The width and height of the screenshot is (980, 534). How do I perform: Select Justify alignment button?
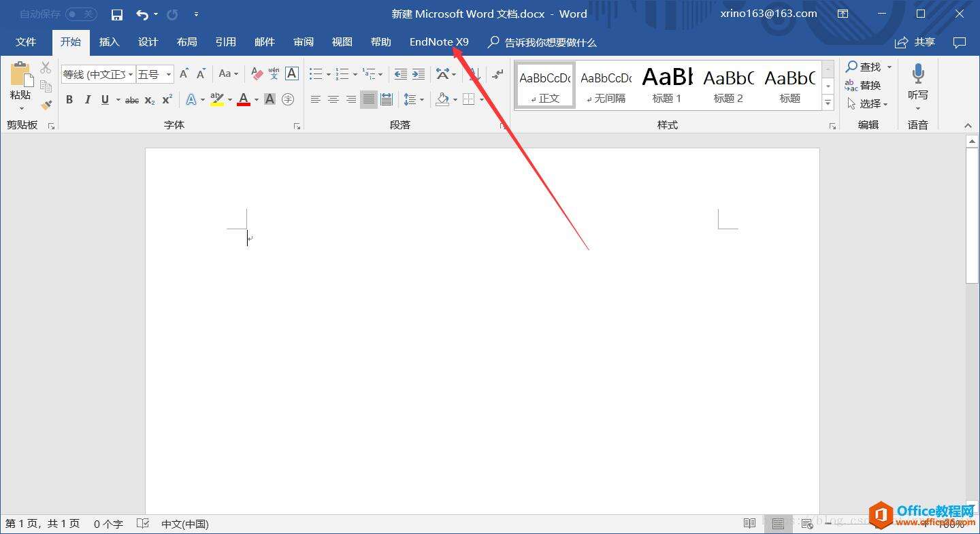click(x=369, y=100)
